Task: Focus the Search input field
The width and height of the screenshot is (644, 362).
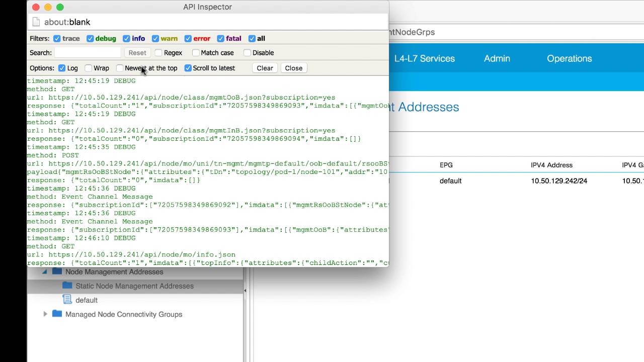Action: pyautogui.click(x=88, y=53)
